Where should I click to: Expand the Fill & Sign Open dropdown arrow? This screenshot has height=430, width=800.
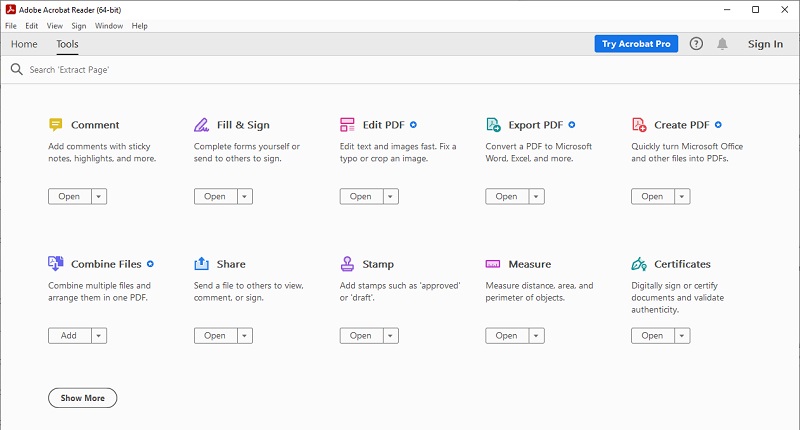[x=245, y=196]
